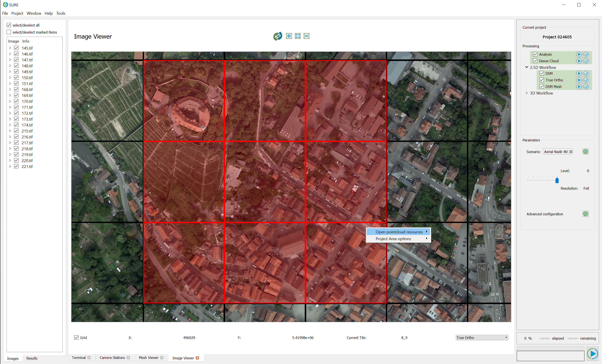This screenshot has width=602, height=364.
Task: Run the Analysis step play icon
Action: tap(579, 54)
